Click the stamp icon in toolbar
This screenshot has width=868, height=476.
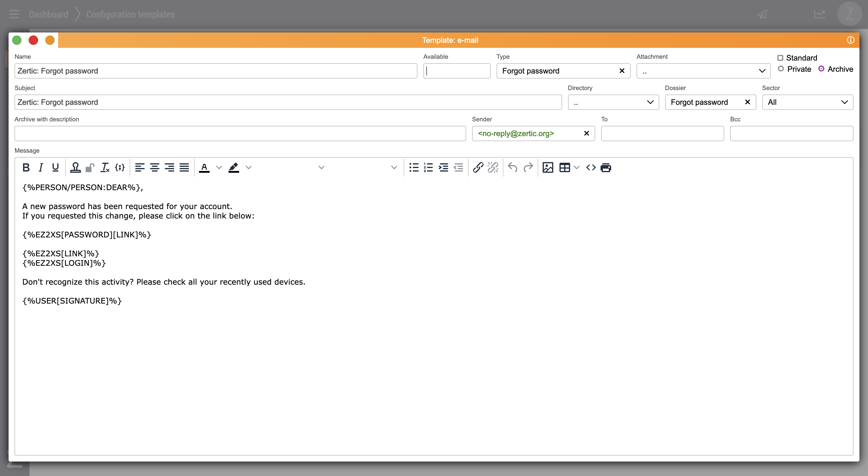[x=75, y=167]
